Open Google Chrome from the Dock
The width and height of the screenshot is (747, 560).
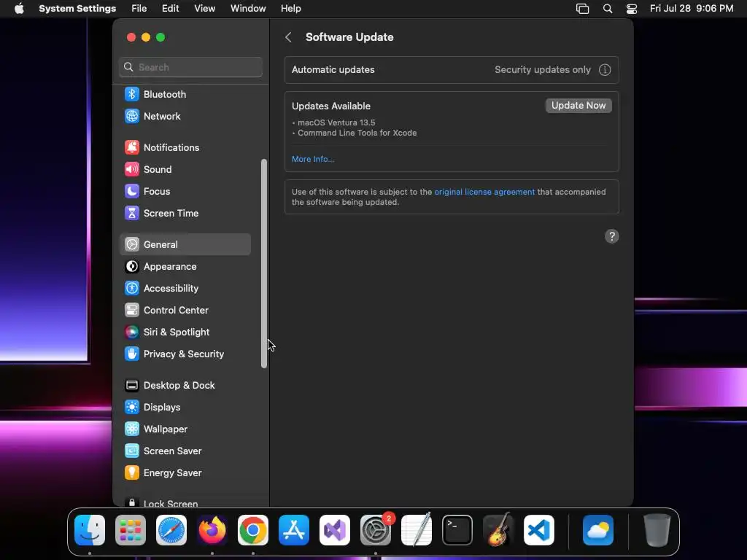[253, 530]
